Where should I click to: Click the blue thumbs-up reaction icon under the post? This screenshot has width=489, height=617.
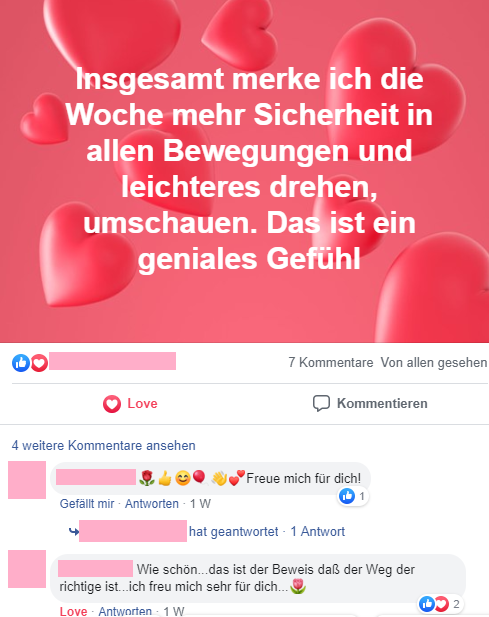pyautogui.click(x=21, y=362)
